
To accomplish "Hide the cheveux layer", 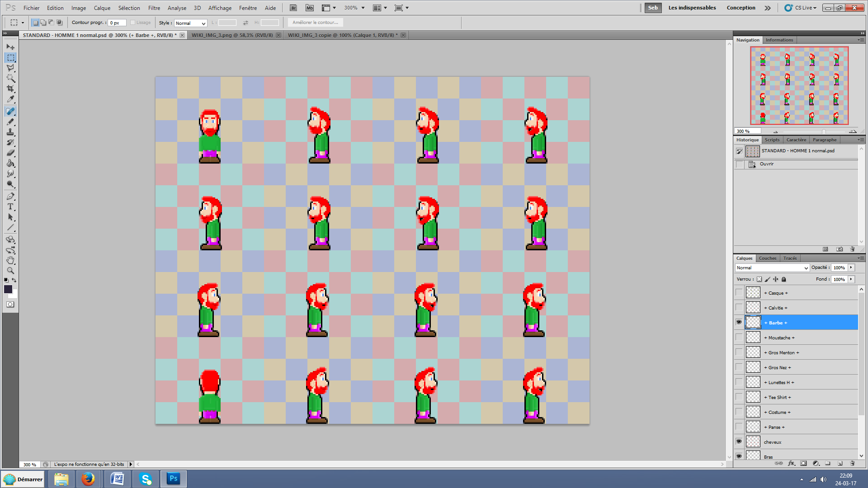I will pyautogui.click(x=739, y=441).
